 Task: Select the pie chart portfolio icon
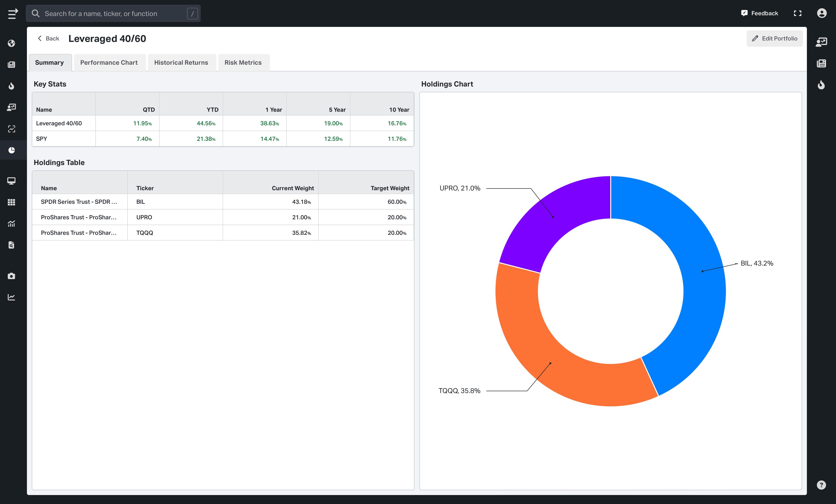[12, 150]
